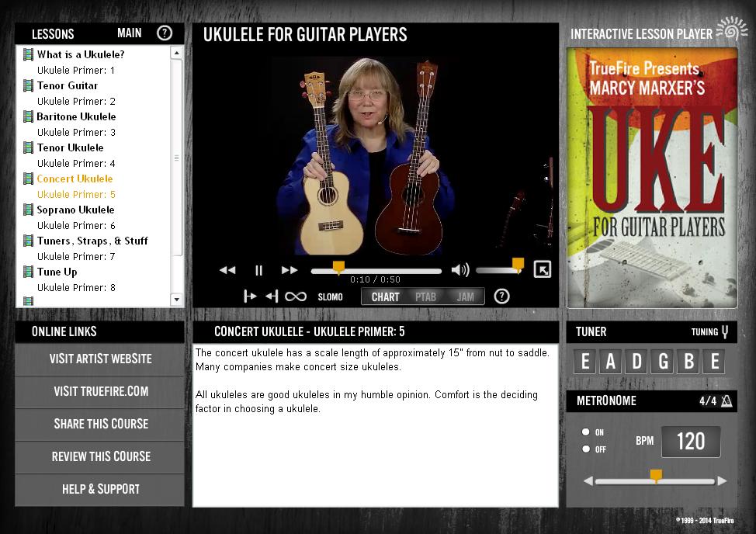Open lesson 'Ukulele Primer: 2'
The width and height of the screenshot is (756, 534).
(x=76, y=101)
